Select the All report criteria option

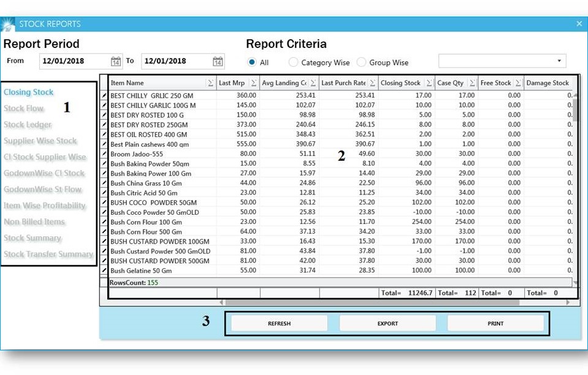[x=253, y=62]
